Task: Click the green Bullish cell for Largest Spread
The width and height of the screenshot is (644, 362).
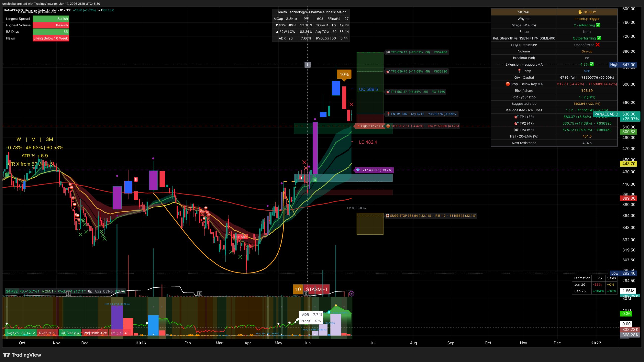Action: tap(51, 19)
